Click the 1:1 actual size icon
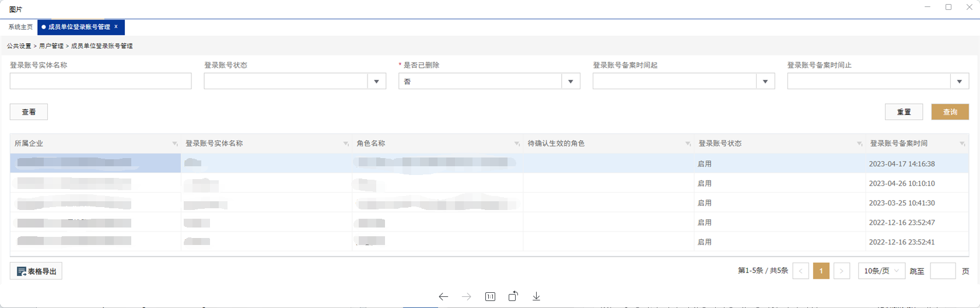980x308 pixels. [x=490, y=297]
